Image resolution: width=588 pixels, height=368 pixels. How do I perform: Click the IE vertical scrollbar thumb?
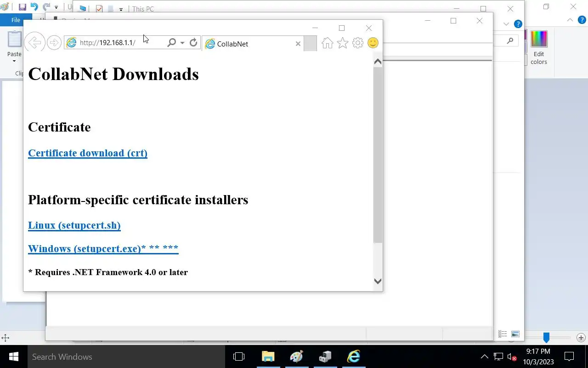coord(378,155)
